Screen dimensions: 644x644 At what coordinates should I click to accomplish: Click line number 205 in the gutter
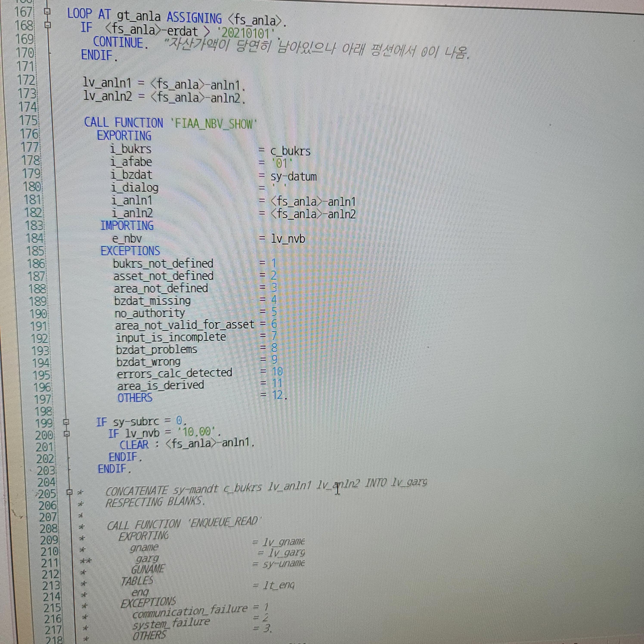(x=47, y=494)
